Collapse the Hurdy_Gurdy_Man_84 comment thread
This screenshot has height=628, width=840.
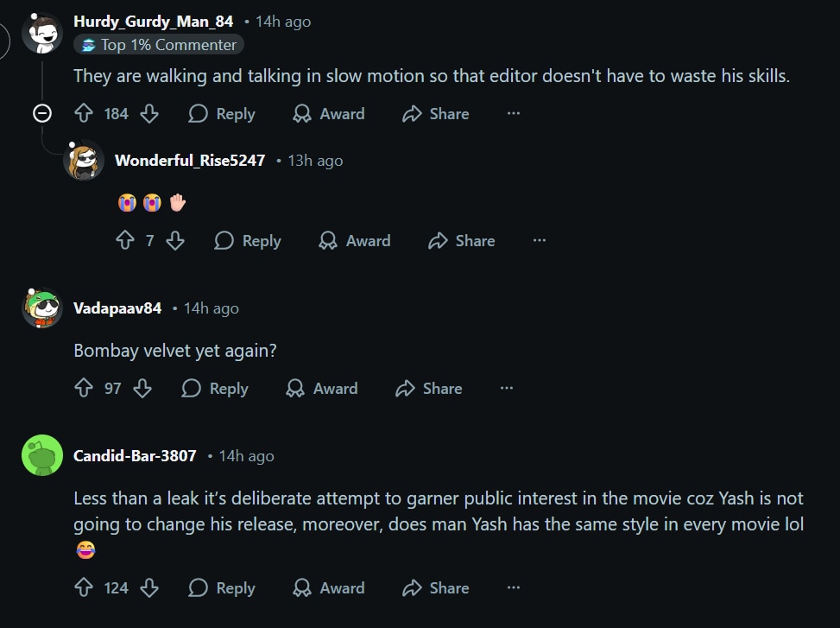coord(42,113)
